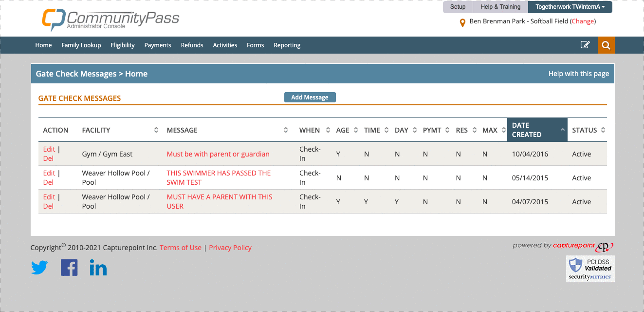
Task: Delete the Gym / Gym East message
Action: click(48, 158)
